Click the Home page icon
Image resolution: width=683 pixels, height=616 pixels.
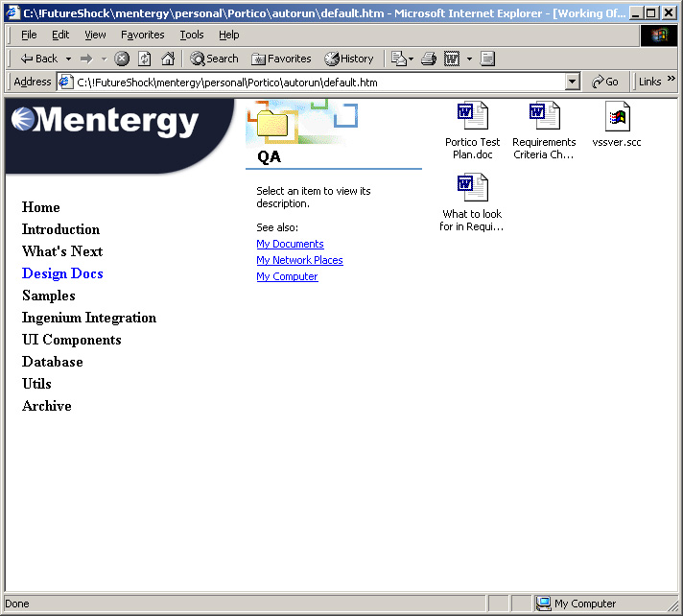pyautogui.click(x=168, y=59)
